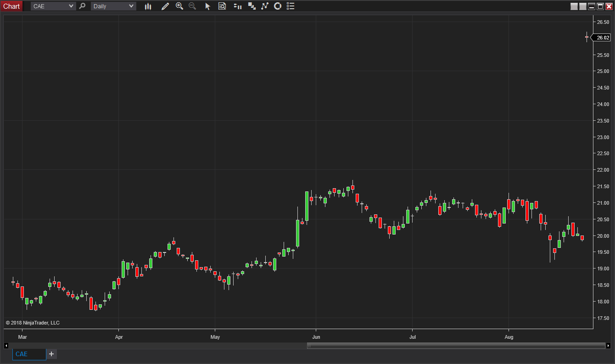Click the Mar date axis label
Viewport: 615px width, 364px height.
[x=22, y=337]
